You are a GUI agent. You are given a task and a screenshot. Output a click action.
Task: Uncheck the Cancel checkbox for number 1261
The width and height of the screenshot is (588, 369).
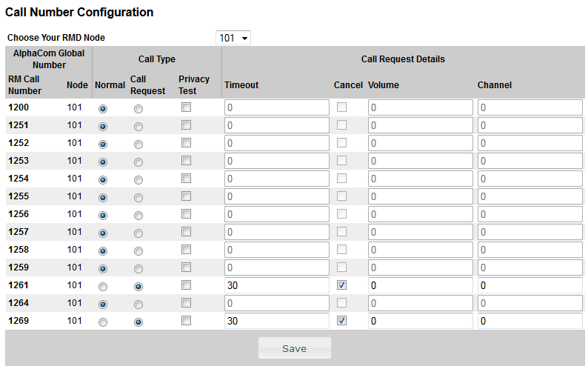(341, 285)
